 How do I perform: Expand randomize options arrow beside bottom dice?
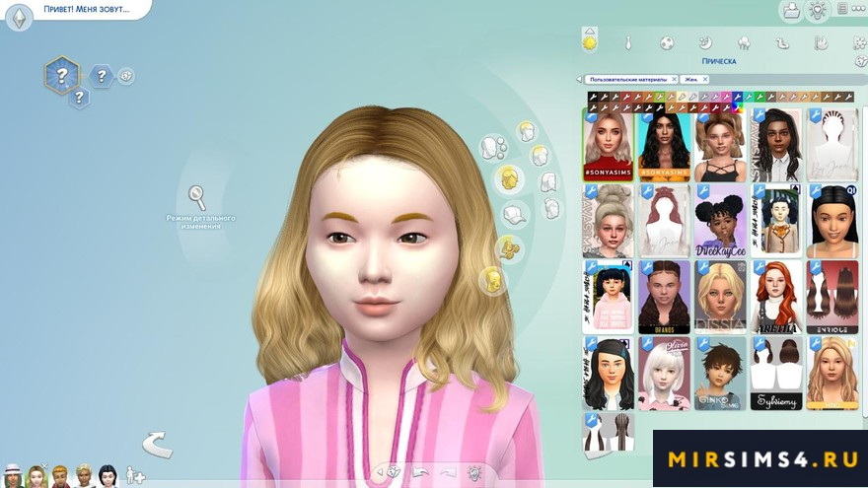[x=381, y=473]
